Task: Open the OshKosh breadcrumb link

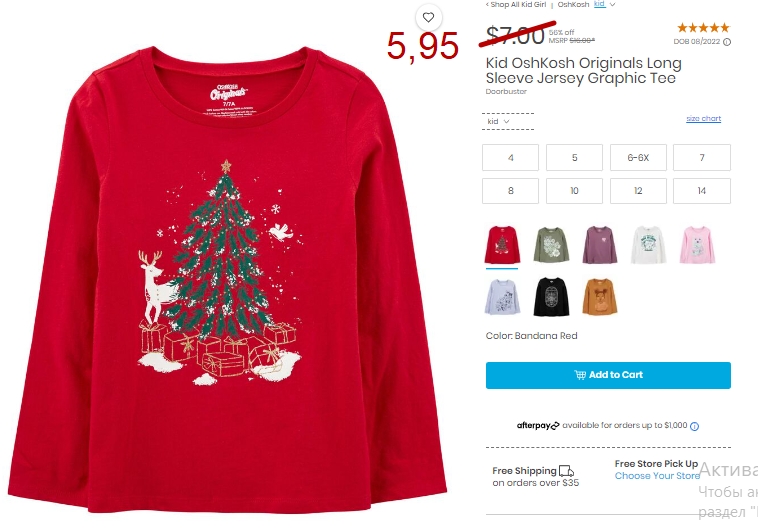Action: (x=573, y=4)
